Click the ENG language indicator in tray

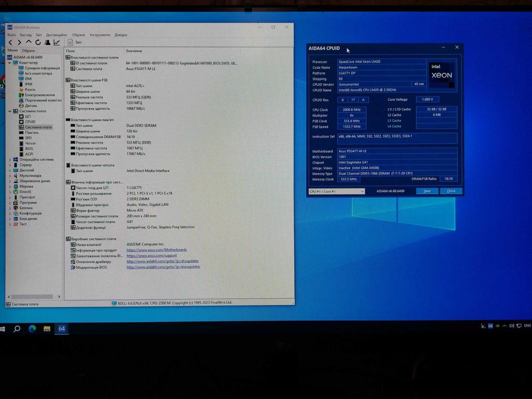527,325
